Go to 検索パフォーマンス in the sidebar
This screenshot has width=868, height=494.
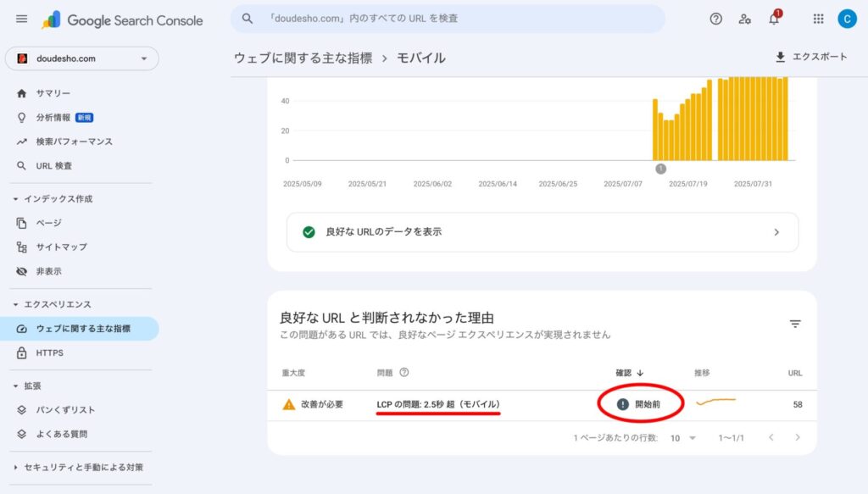pyautogui.click(x=74, y=142)
